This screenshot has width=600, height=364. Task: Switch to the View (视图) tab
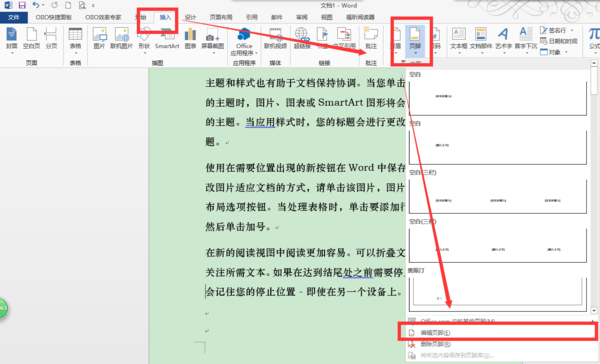(x=326, y=17)
